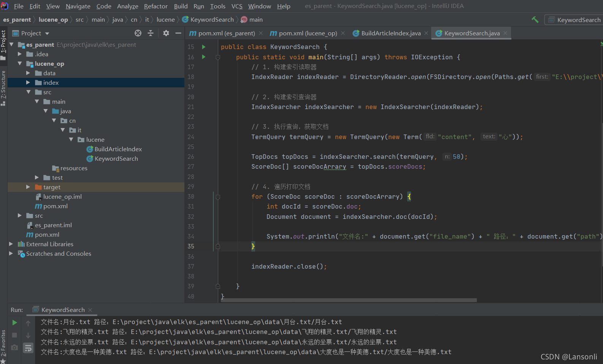
Task: Click the down-stack-trace arrow in Run panel
Action: coord(28,336)
